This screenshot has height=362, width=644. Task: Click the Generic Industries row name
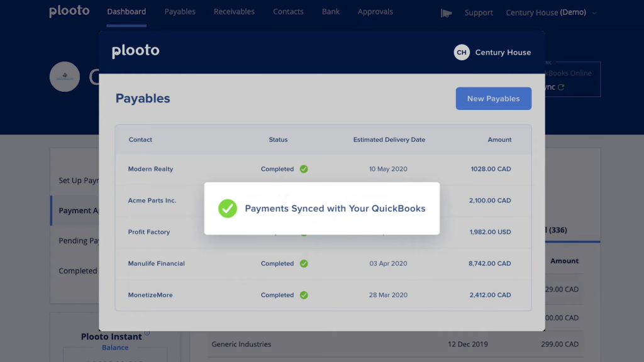(241, 344)
